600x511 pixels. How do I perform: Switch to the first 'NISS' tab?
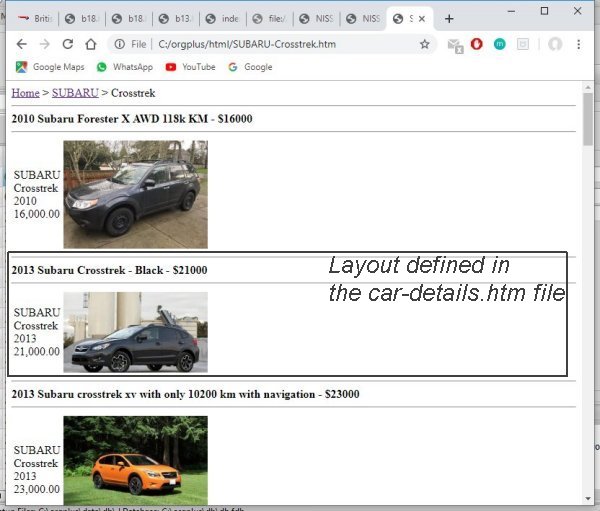pyautogui.click(x=316, y=19)
